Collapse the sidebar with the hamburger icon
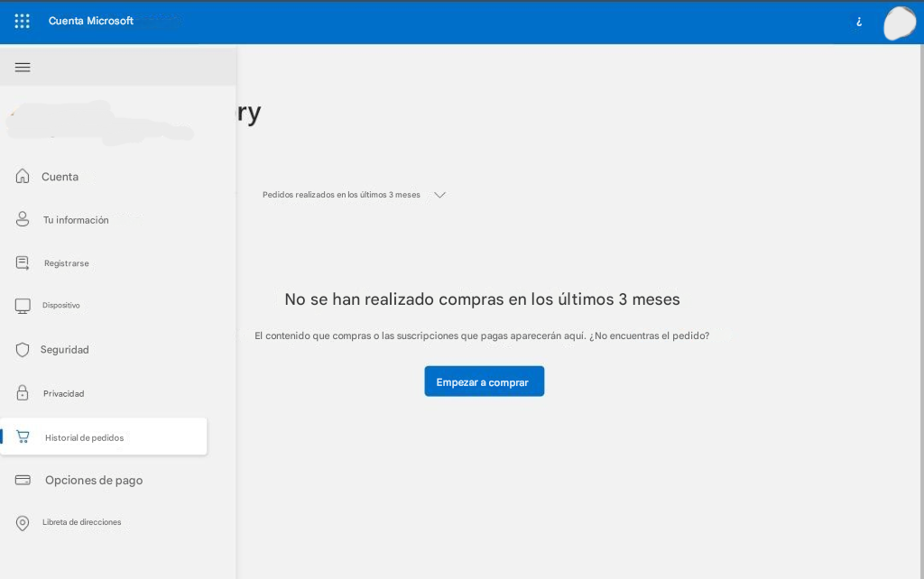Viewport: 924px width, 579px height. click(23, 67)
